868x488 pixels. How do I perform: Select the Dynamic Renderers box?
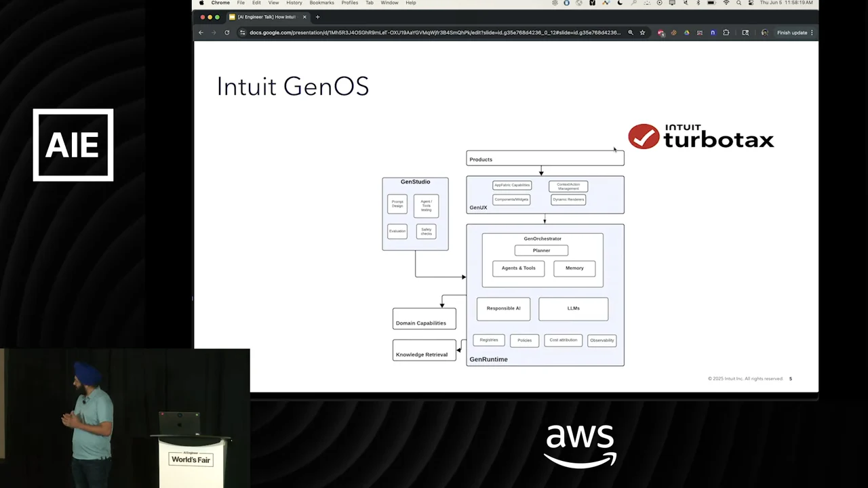[568, 199]
